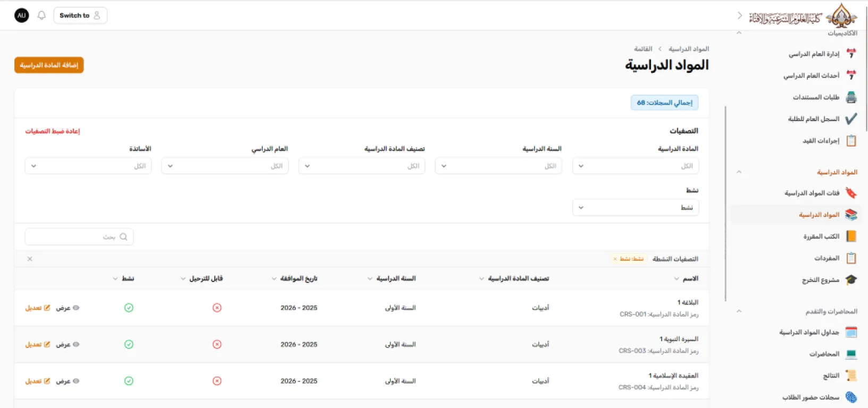Click تعديل for السيرة النبوية 1 row
The height and width of the screenshot is (408, 868).
point(38,345)
